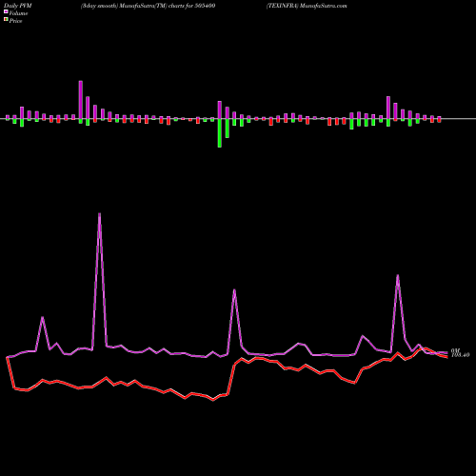Image resolution: width=476 pixels, height=476 pixels.
Task: Click the 'Price' legend label
Action: click(x=15, y=21)
